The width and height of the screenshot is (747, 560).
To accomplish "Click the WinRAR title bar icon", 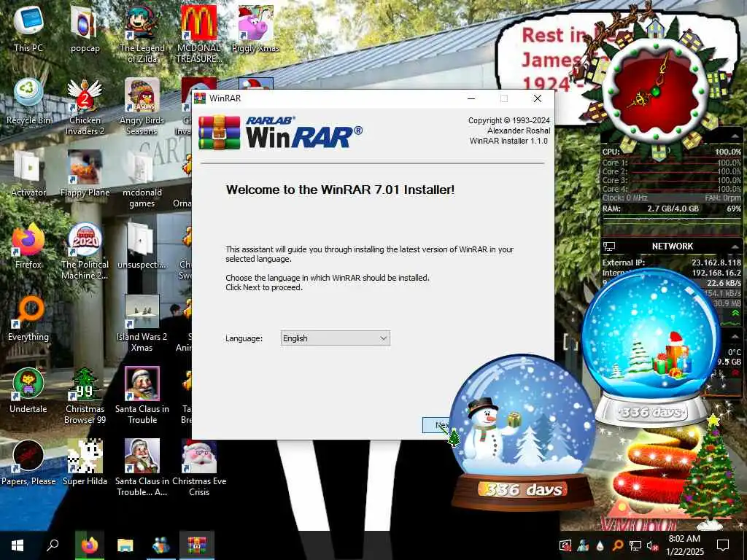I will pos(200,98).
